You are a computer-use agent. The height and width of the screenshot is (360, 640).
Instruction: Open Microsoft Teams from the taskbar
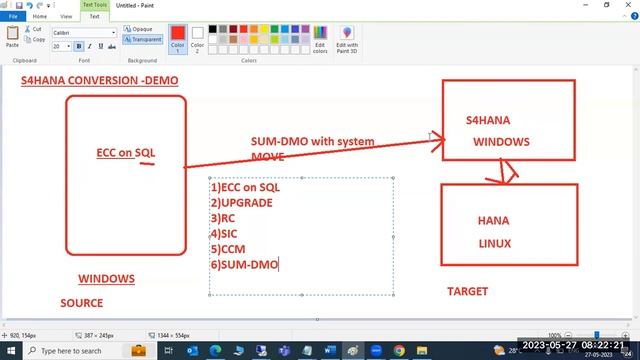284,351
